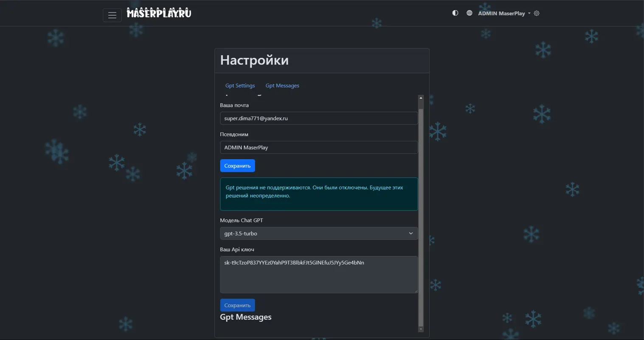Open the hamburger navigation menu
The image size is (644, 340).
pyautogui.click(x=112, y=15)
